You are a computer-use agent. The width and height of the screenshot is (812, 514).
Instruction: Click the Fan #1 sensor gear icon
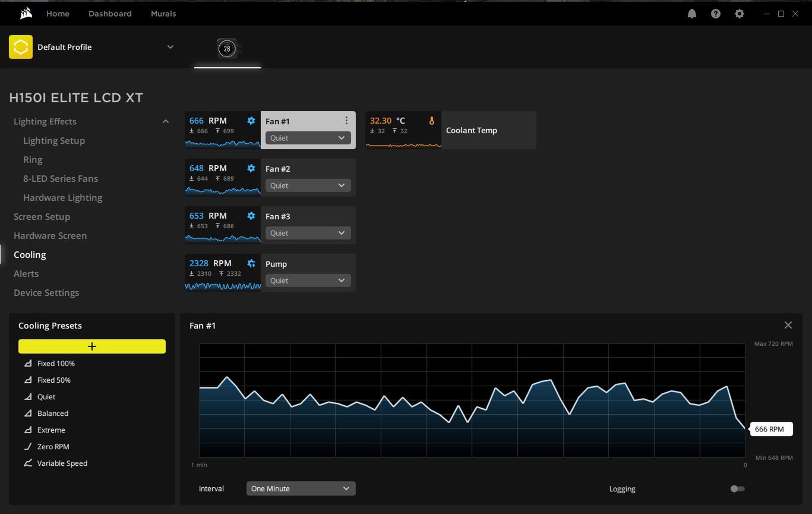251,121
